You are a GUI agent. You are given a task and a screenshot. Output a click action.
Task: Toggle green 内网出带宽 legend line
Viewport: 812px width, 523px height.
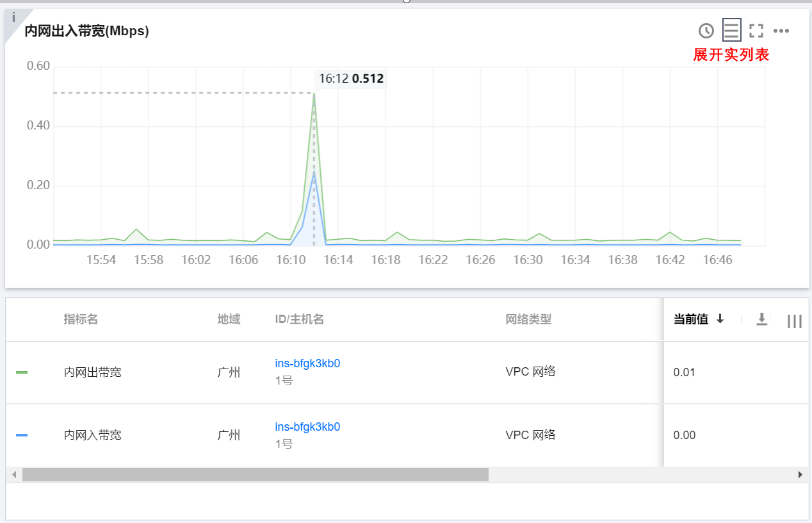pyautogui.click(x=22, y=372)
